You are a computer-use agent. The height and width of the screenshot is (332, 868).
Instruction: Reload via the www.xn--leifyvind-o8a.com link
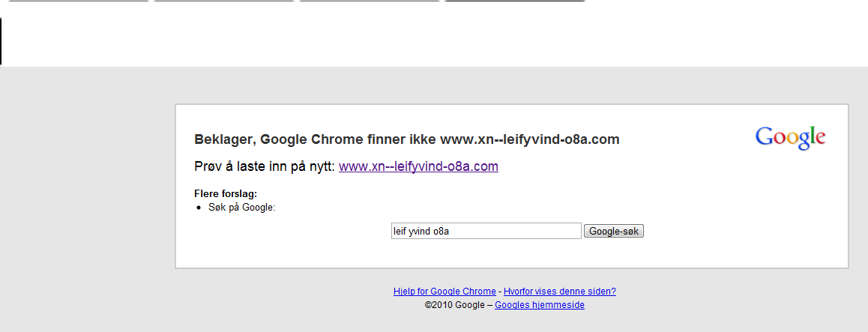[x=418, y=166]
